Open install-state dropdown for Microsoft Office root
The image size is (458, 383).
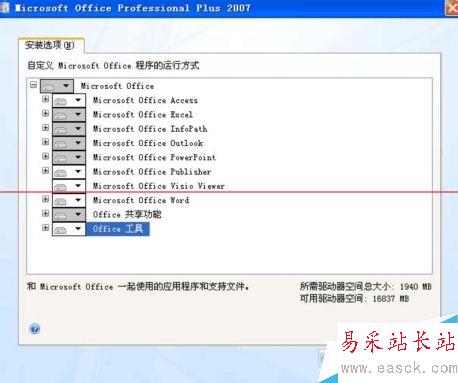[x=57, y=86]
